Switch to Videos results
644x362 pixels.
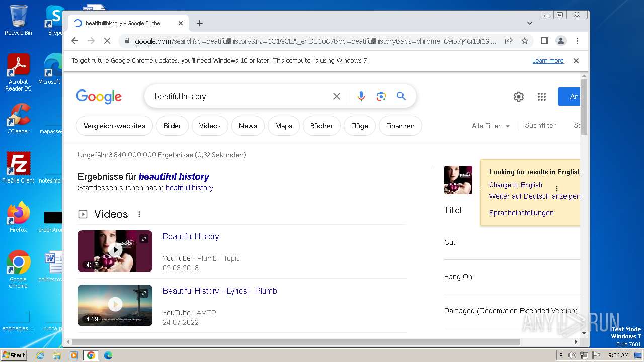pos(210,126)
